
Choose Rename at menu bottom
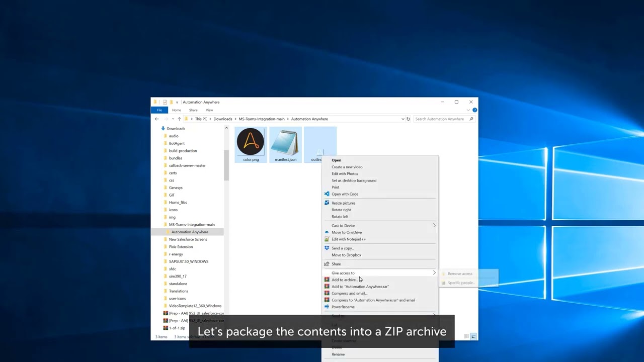pos(338,354)
